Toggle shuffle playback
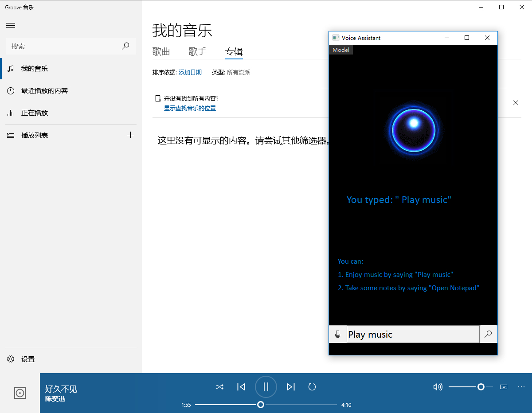This screenshot has width=532, height=413. coord(219,387)
